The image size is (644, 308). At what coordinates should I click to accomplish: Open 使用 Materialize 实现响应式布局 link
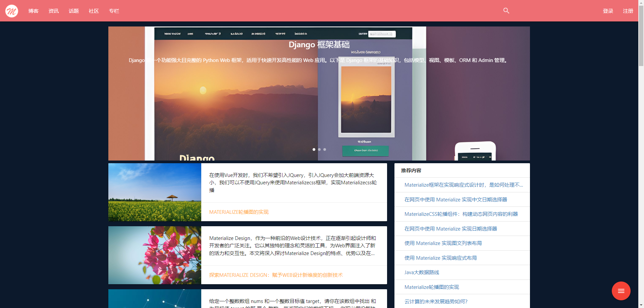click(x=440, y=258)
